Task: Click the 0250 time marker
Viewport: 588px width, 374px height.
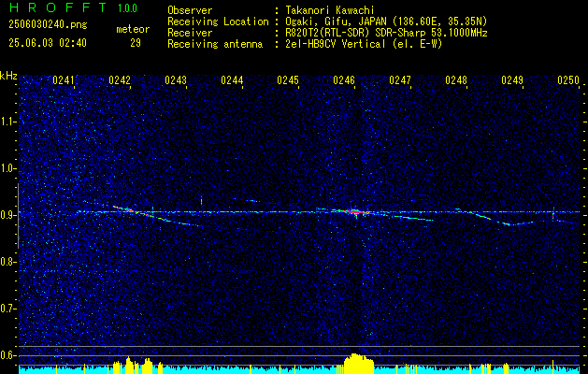Action: pos(568,80)
